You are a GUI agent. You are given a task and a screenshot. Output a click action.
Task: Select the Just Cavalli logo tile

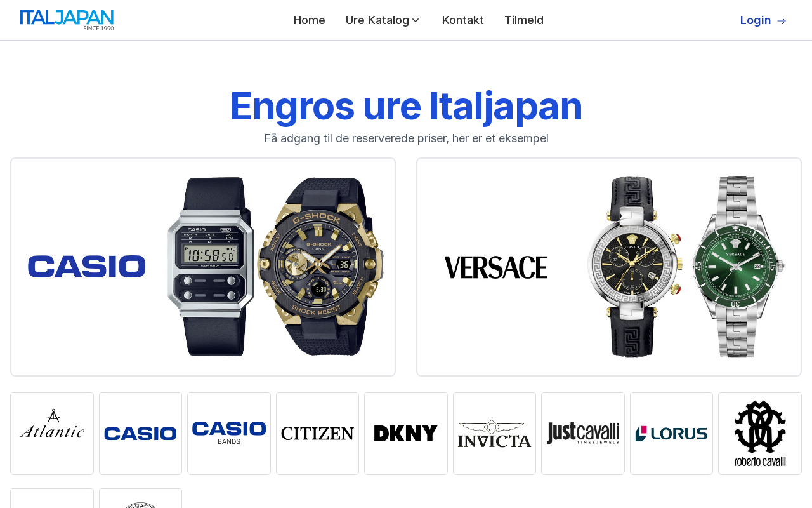coord(583,433)
